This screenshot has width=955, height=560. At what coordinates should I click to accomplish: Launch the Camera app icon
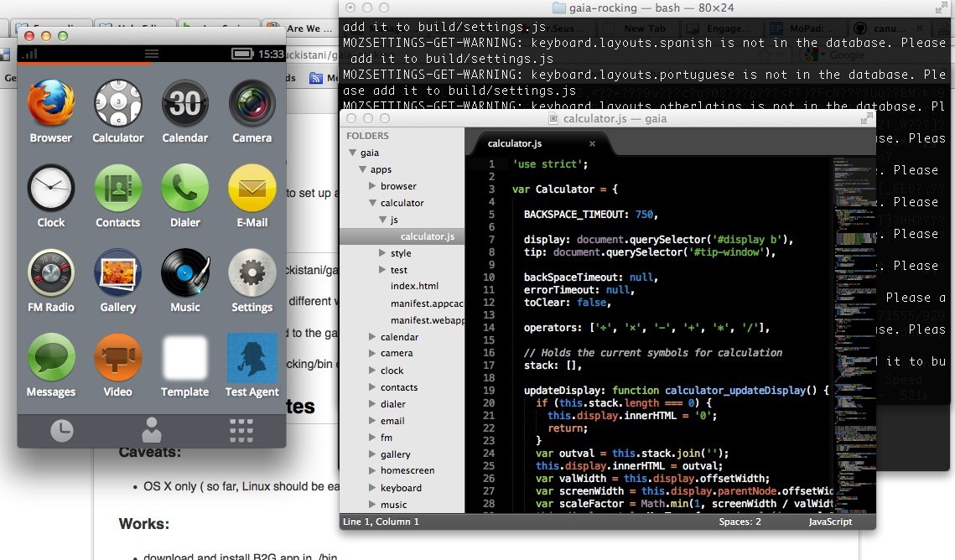pos(252,103)
